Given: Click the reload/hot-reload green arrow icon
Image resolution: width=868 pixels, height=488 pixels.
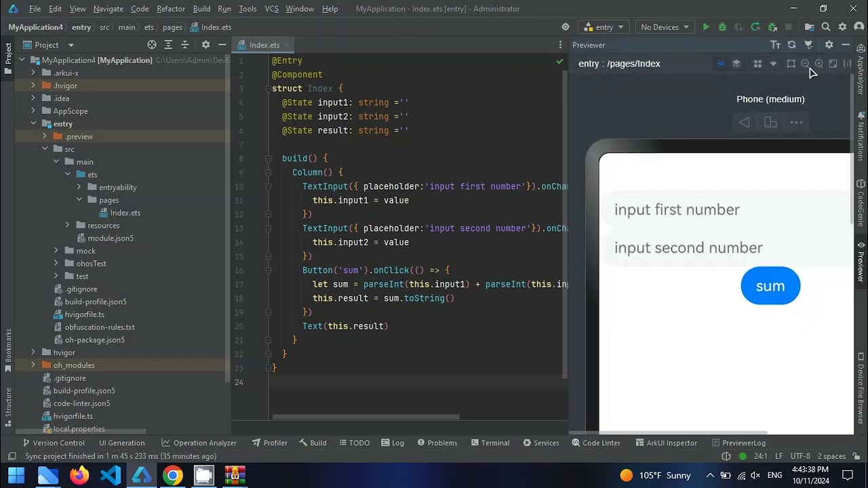Looking at the screenshot, I should [x=755, y=27].
